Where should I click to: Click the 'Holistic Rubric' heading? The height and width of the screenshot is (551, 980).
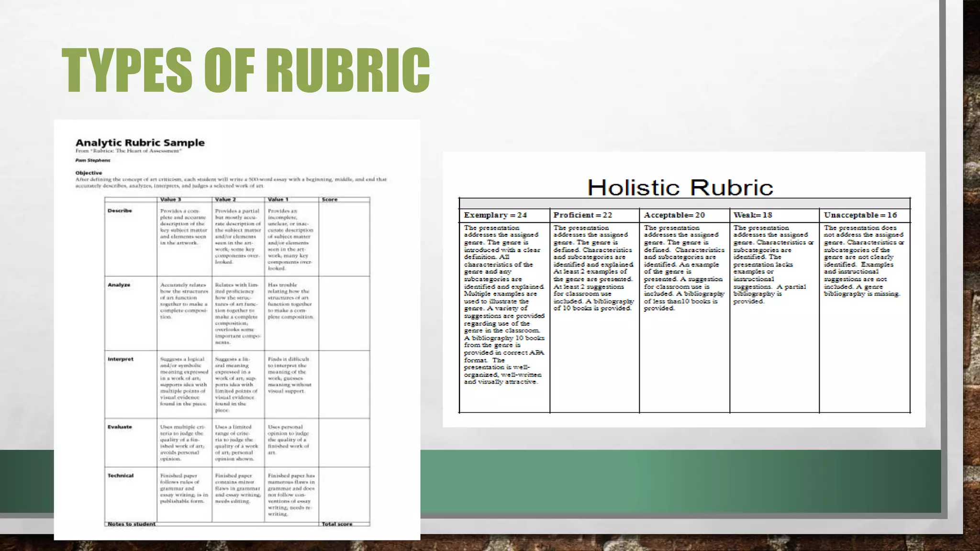(x=680, y=187)
